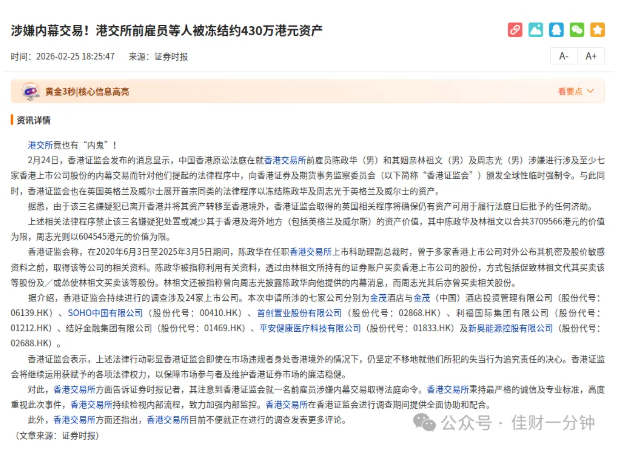
Task: Click the text 利福国际集团有限公司
Action: 502,313
